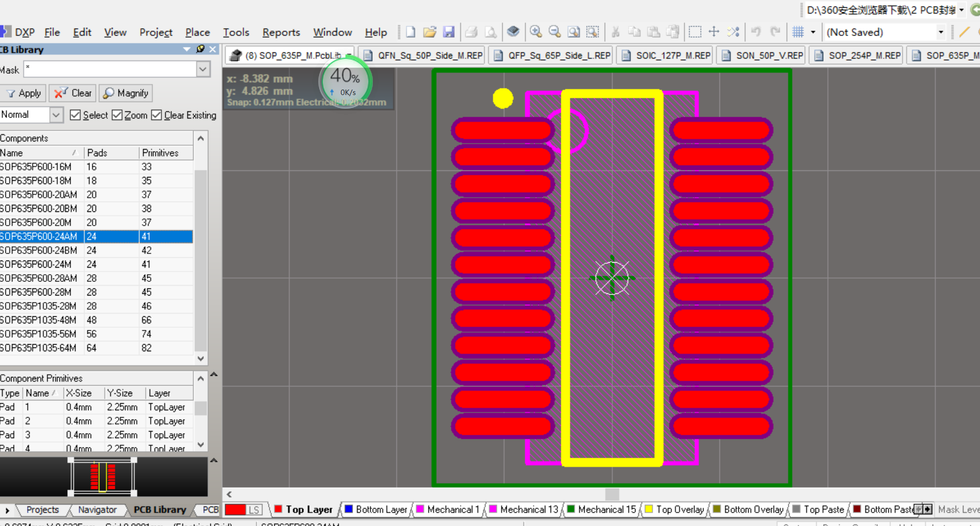Viewport: 980px width, 526px height.
Task: Activate Select Inside Area dashed rectangle tool
Action: pos(695,32)
